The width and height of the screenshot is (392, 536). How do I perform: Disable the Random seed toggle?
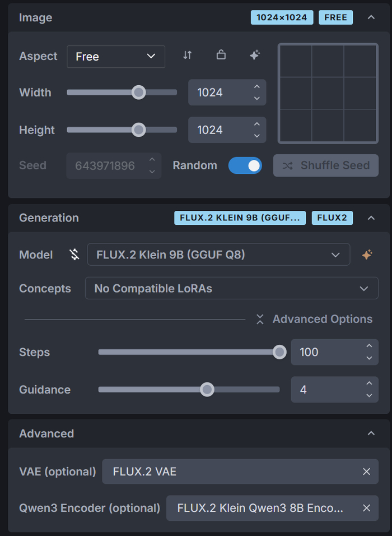(245, 165)
